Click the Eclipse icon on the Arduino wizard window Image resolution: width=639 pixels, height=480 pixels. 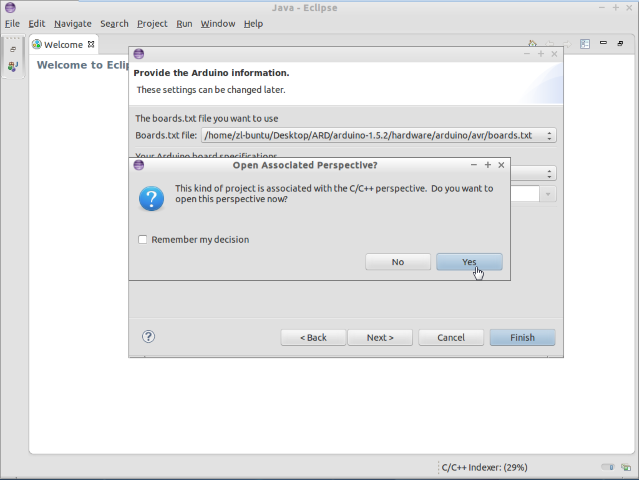139,54
